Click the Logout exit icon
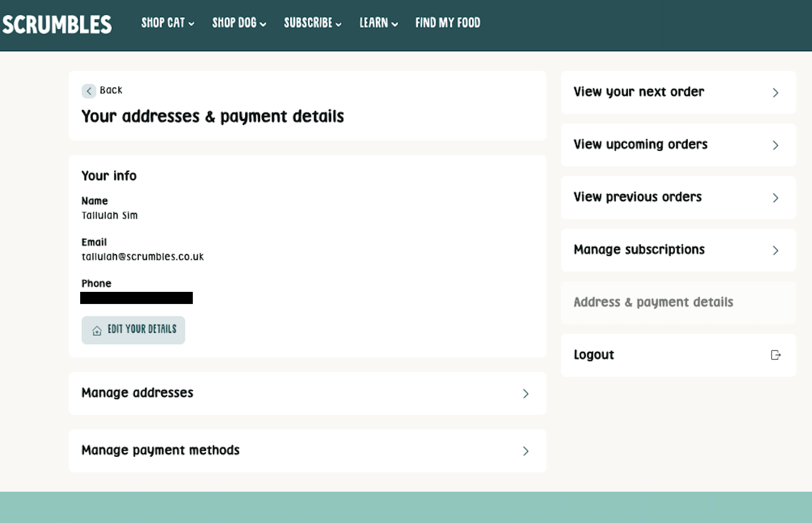Image resolution: width=812 pixels, height=523 pixels. tap(775, 355)
